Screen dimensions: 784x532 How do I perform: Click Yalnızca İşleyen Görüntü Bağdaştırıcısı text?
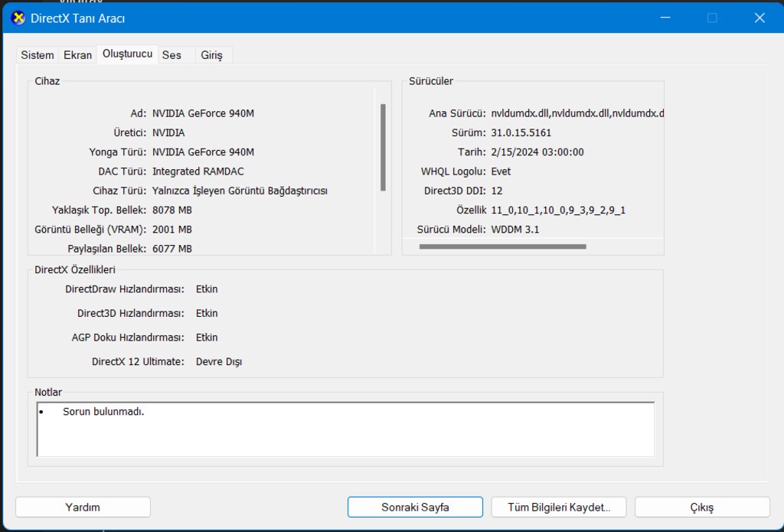click(240, 191)
